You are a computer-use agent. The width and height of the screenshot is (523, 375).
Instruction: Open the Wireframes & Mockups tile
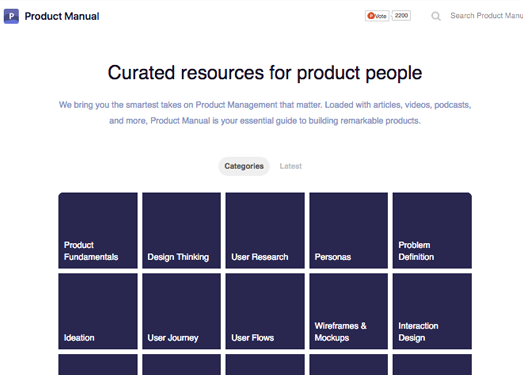tap(349, 311)
